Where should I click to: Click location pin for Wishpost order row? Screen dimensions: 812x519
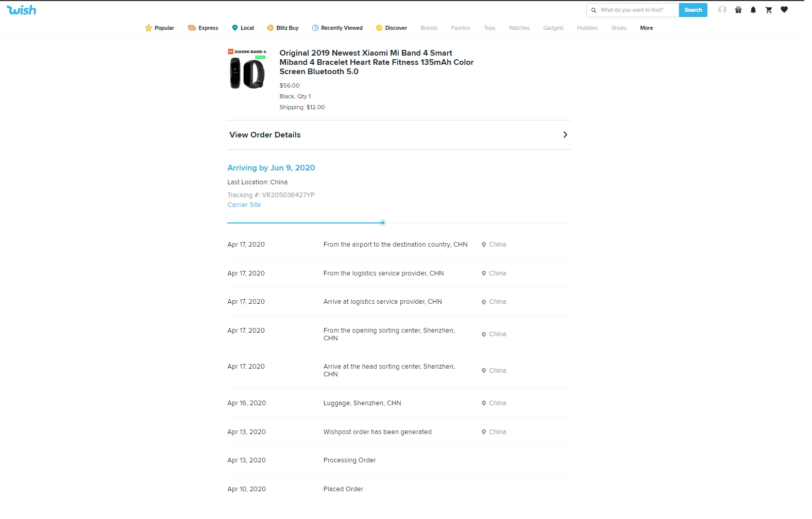484,432
